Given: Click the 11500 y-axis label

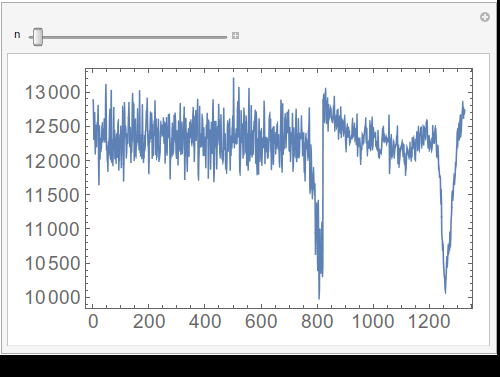Looking at the screenshot, I should [x=52, y=195].
